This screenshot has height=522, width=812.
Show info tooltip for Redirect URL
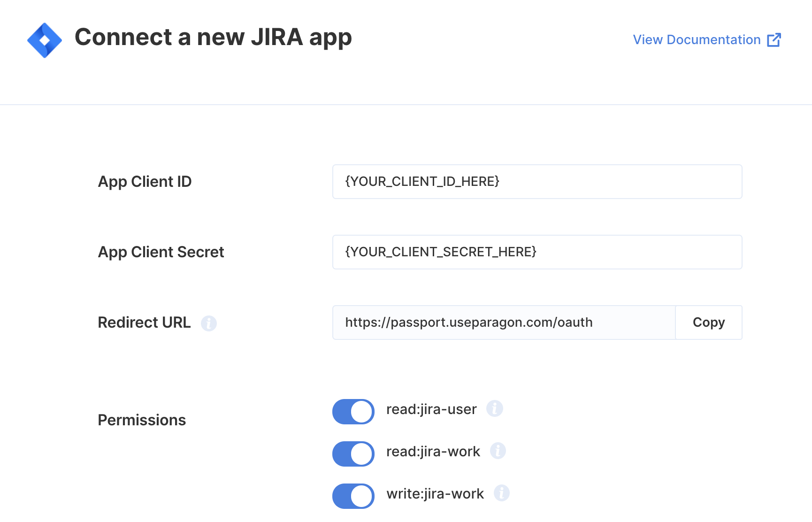click(209, 323)
